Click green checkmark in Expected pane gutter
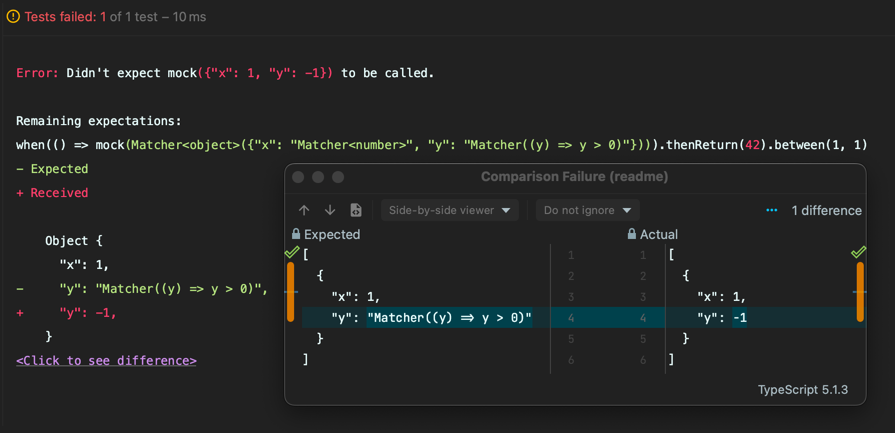This screenshot has height=433, width=895. point(292,252)
